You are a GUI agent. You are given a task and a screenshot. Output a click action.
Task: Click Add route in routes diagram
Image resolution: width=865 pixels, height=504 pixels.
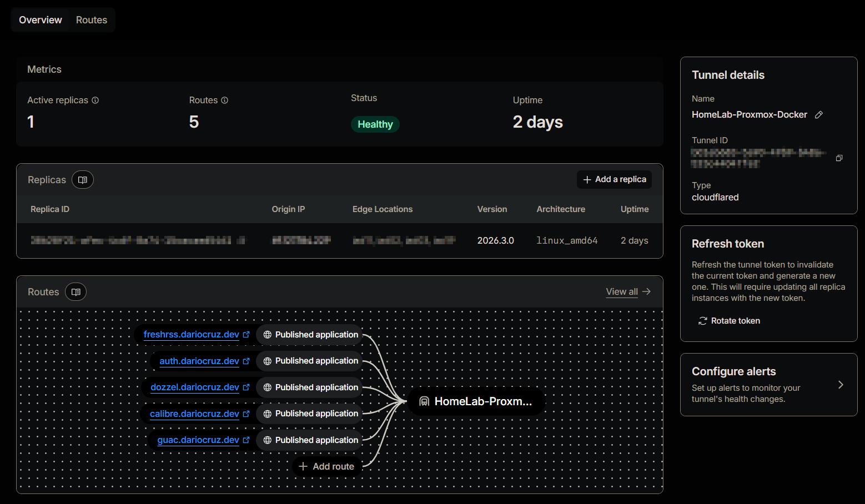[x=327, y=467]
